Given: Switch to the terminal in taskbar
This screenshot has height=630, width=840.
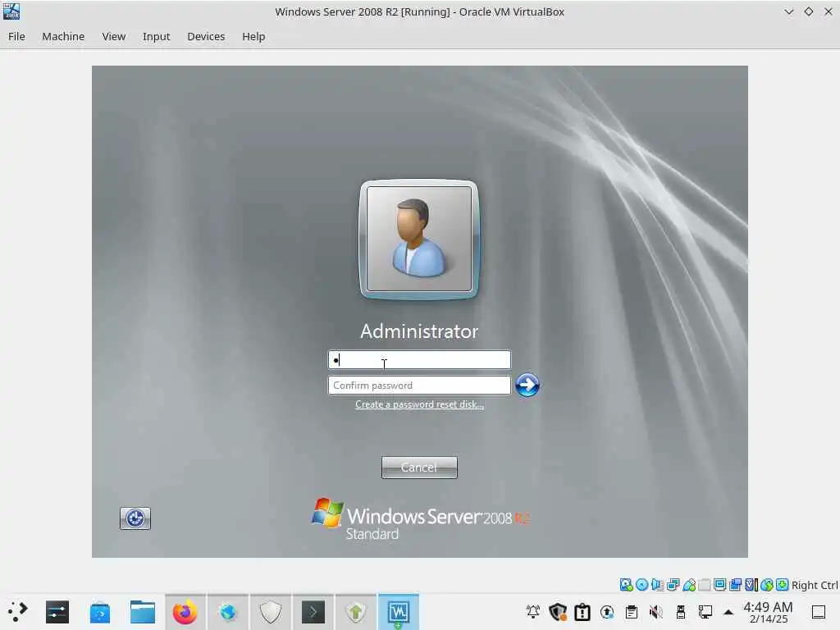Looking at the screenshot, I should tap(313, 612).
